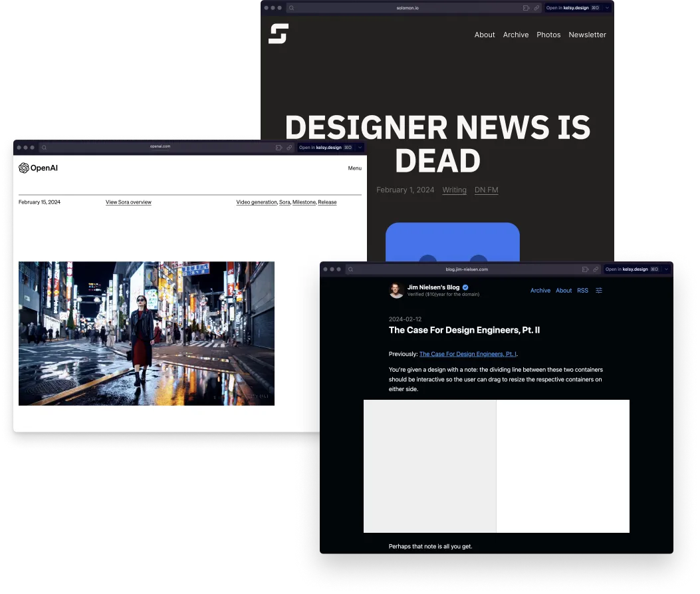The height and width of the screenshot is (594, 700).
Task: Open the settings sliders icon on Jim Nielsen's Blog
Action: coord(599,291)
